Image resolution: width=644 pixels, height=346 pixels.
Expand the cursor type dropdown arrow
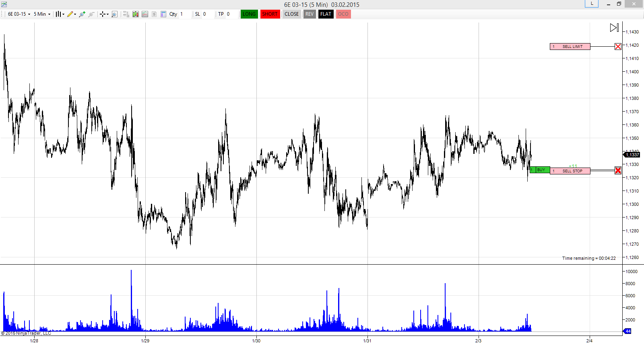click(x=107, y=14)
